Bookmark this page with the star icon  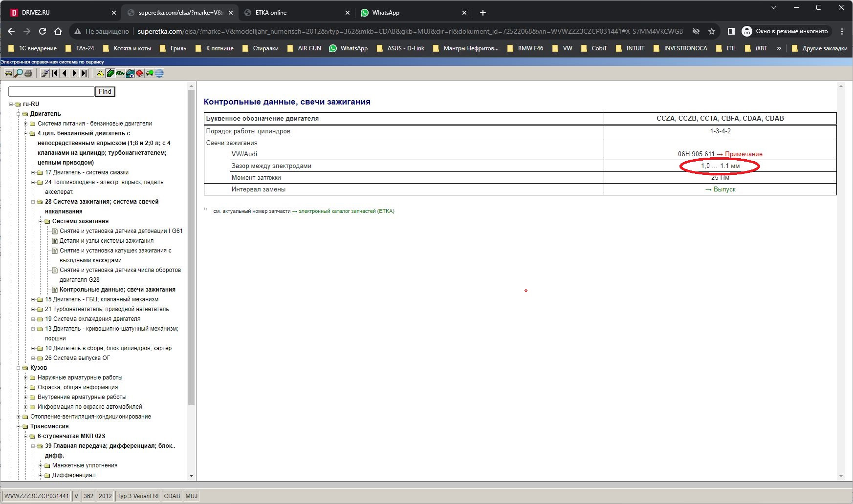click(712, 31)
